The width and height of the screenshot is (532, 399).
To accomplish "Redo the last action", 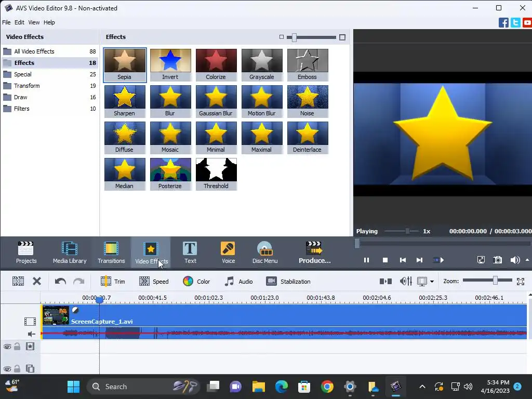I will pyautogui.click(x=79, y=281).
